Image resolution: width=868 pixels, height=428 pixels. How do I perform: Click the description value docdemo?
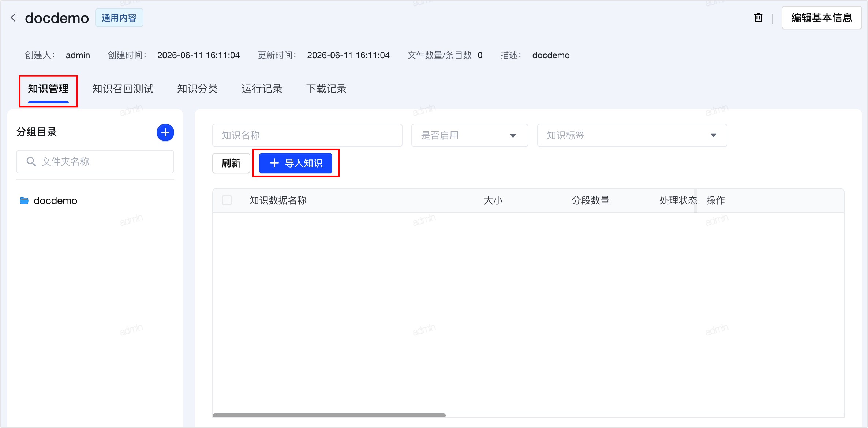click(x=551, y=55)
